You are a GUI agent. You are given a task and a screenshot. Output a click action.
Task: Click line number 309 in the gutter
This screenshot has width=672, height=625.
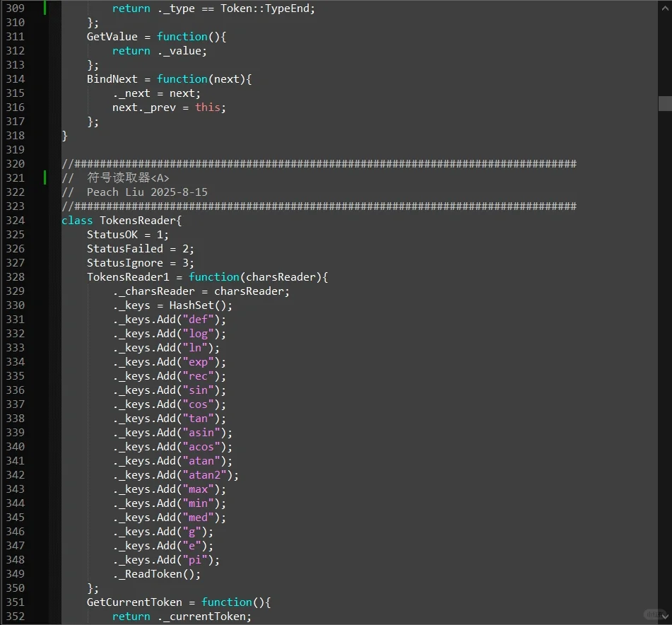pyautogui.click(x=16, y=8)
